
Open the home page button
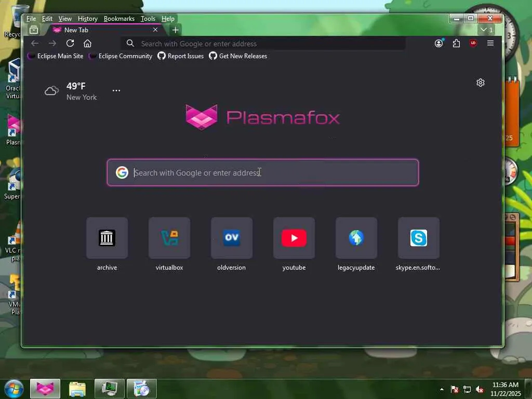87,44
